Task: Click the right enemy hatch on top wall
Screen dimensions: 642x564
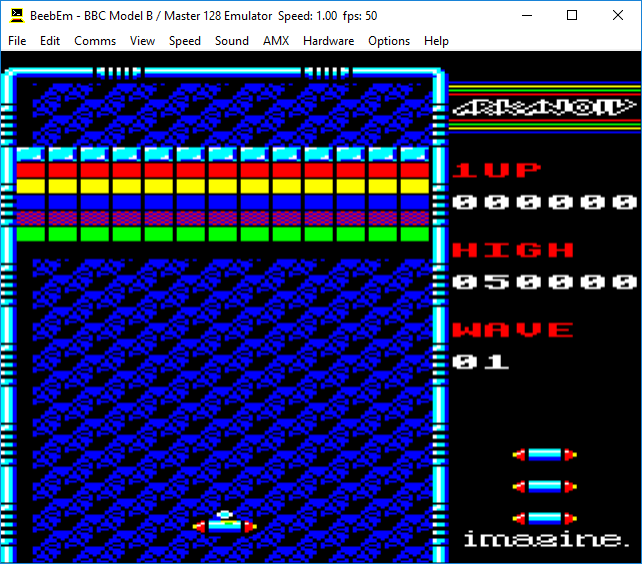Action: click(x=327, y=73)
